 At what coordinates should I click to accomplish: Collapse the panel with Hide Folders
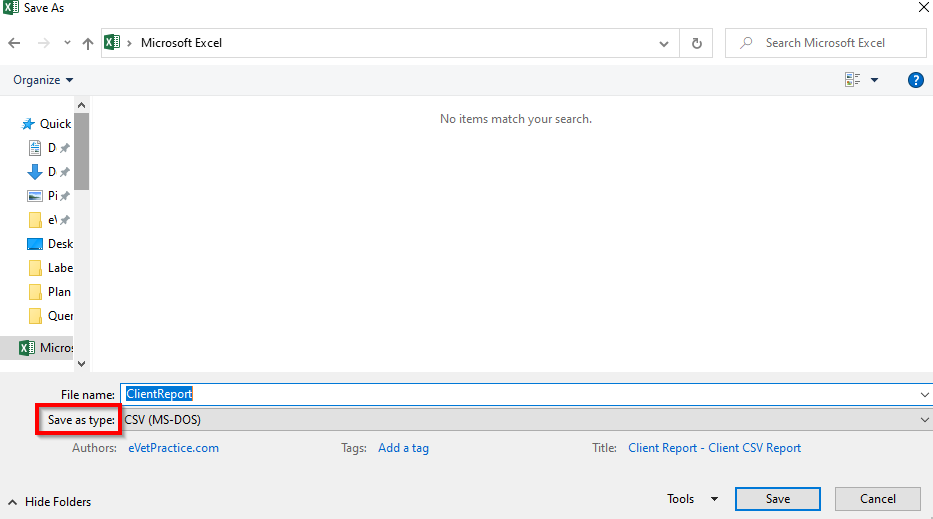pos(49,502)
